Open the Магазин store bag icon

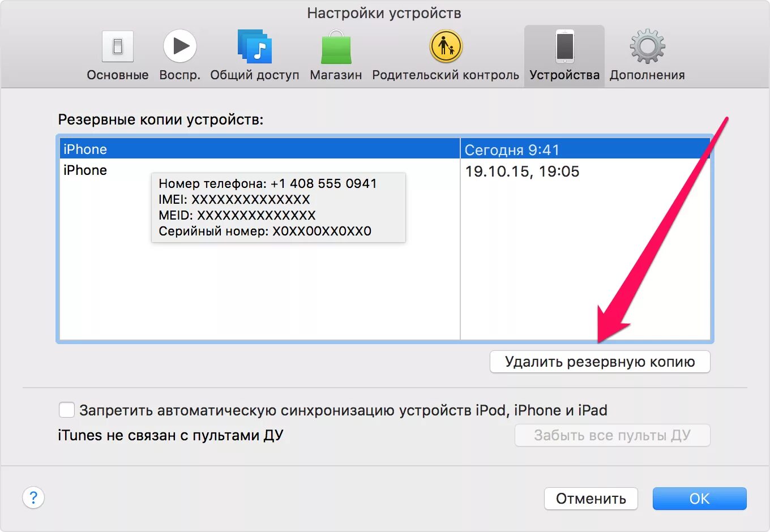pos(336,47)
